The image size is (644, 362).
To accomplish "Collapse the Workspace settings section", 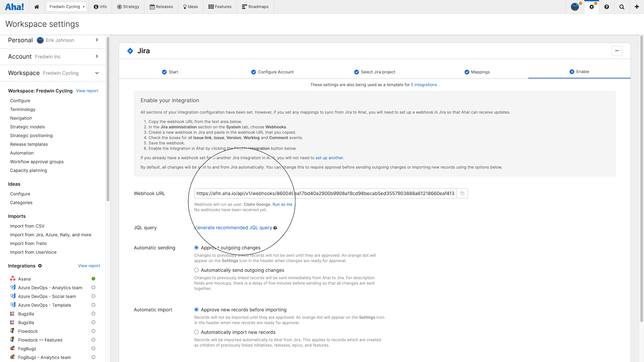I will click(x=97, y=73).
